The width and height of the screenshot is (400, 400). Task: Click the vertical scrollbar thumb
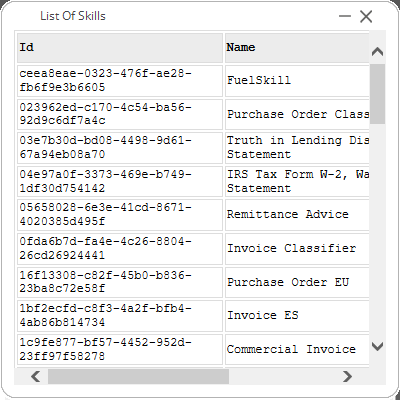pos(377,94)
